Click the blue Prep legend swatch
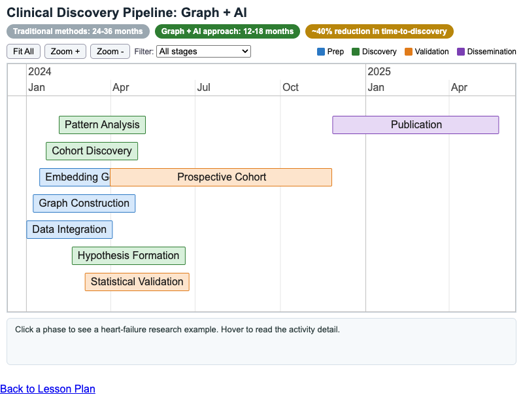This screenshot has height=420, width=523. (321, 52)
